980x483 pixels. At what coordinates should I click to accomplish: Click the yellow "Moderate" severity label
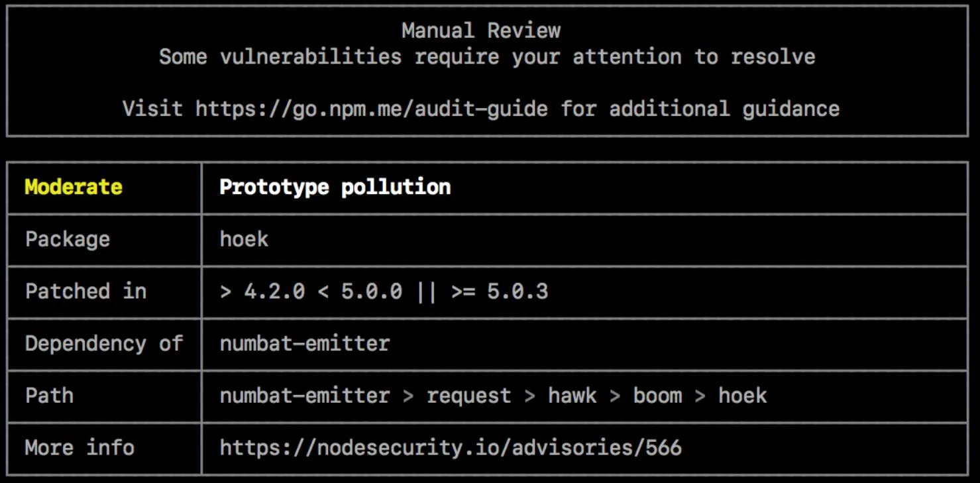coord(74,187)
